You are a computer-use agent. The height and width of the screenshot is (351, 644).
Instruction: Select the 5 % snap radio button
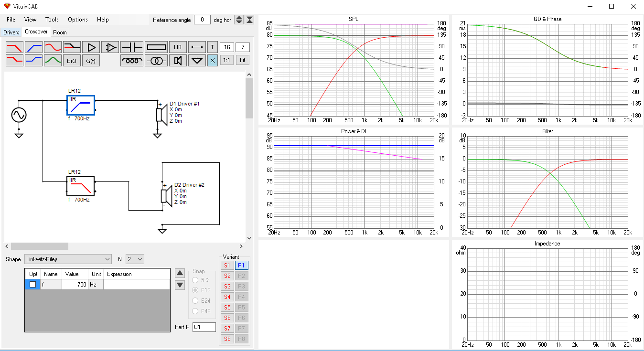click(x=195, y=280)
